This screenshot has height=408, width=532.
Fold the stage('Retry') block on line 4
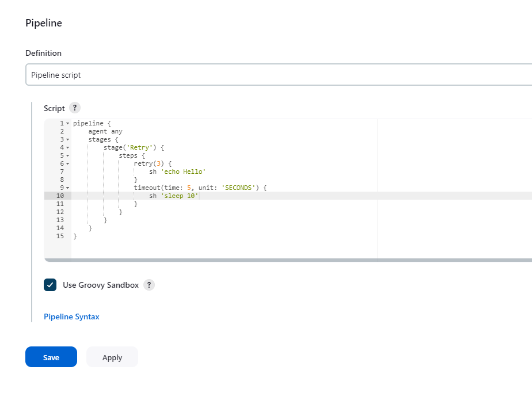[67, 148]
